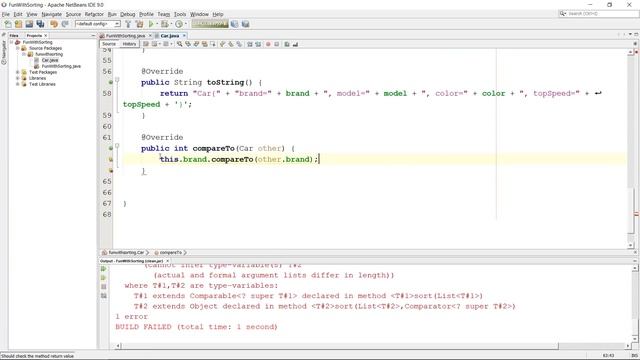
Task: Click the stop macro recording square icon
Action: pos(277,44)
